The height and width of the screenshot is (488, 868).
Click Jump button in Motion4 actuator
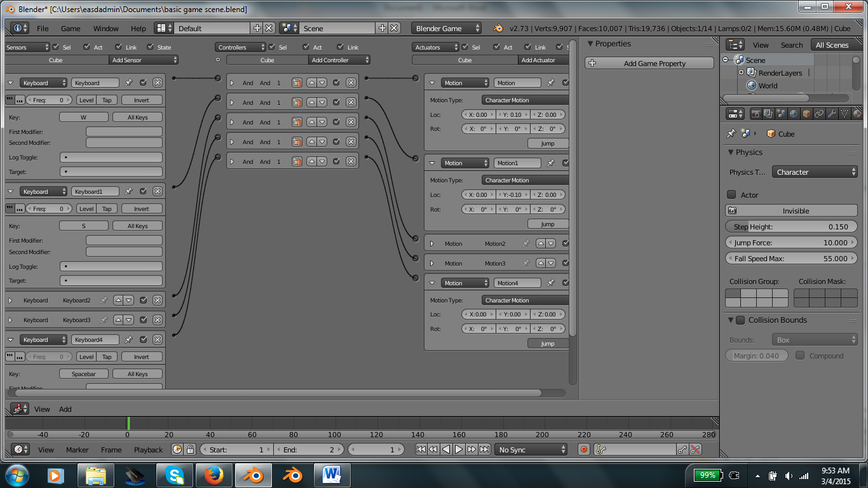548,343
